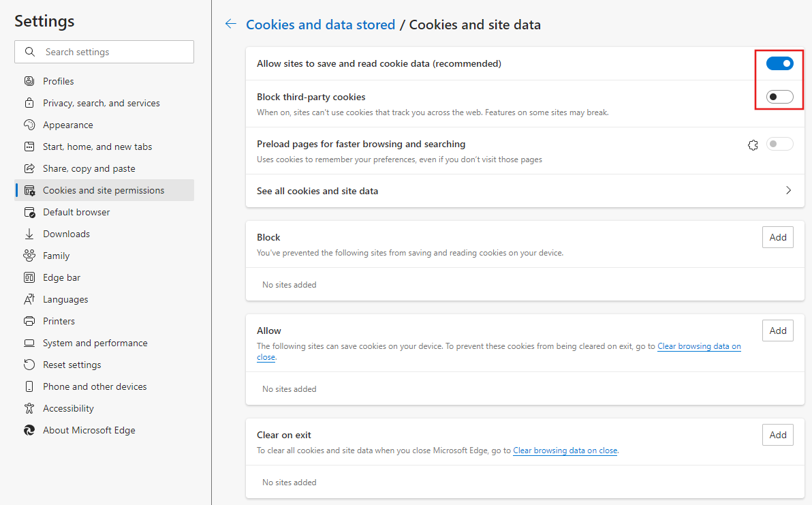Viewport: 812px width, 505px height.
Task: Open the Cookies and data stored breadcrumb link
Action: 320,25
